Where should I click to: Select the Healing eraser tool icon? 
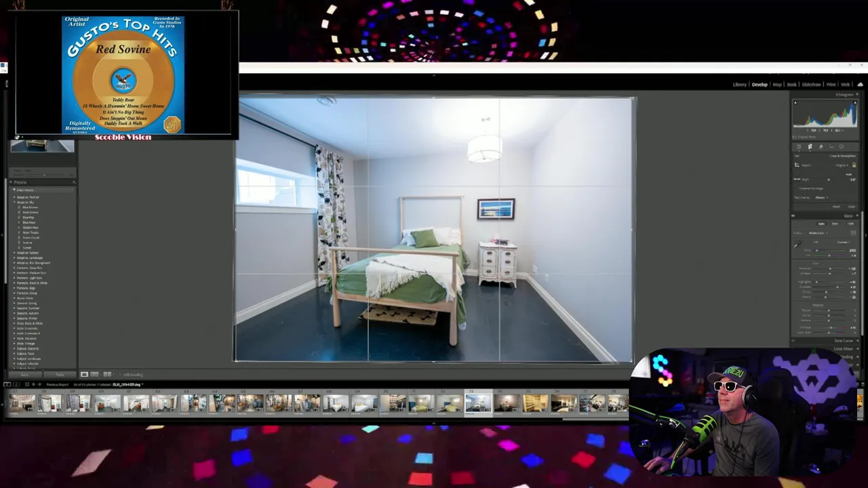point(821,146)
